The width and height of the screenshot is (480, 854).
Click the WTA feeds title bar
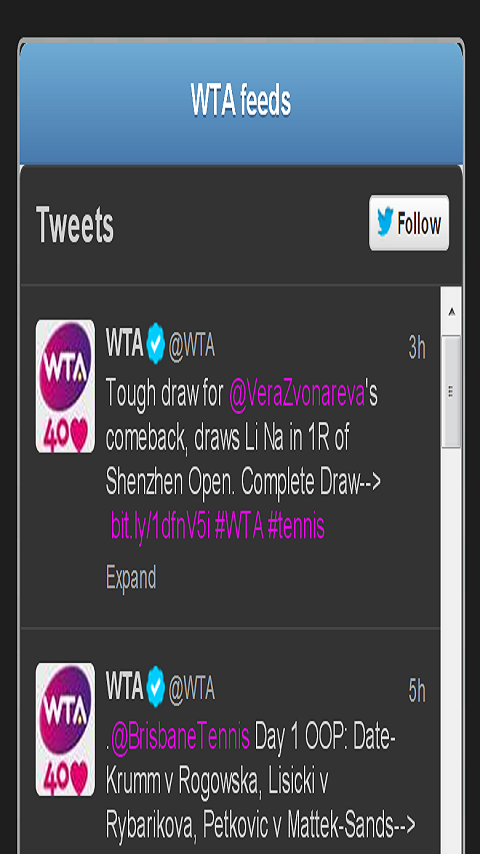[241, 102]
